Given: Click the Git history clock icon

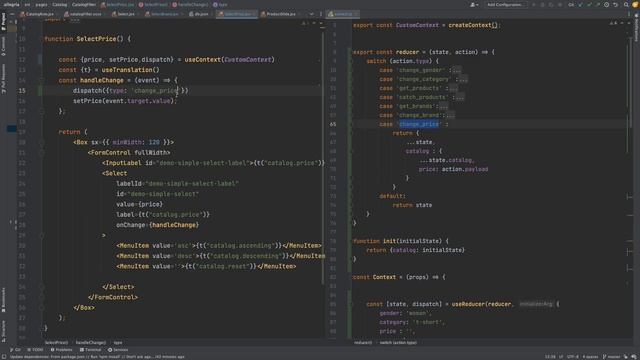Looking at the screenshot, I should click(x=607, y=4).
